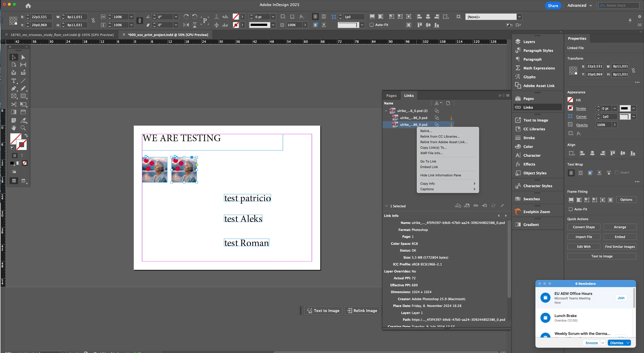Click the home icon in the title bar
Image resolution: width=644 pixels, height=353 pixels.
click(x=28, y=6)
